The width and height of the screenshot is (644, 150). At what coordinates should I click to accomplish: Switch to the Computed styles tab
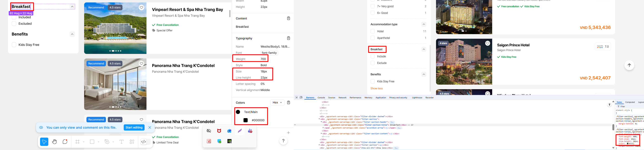pos(630,102)
